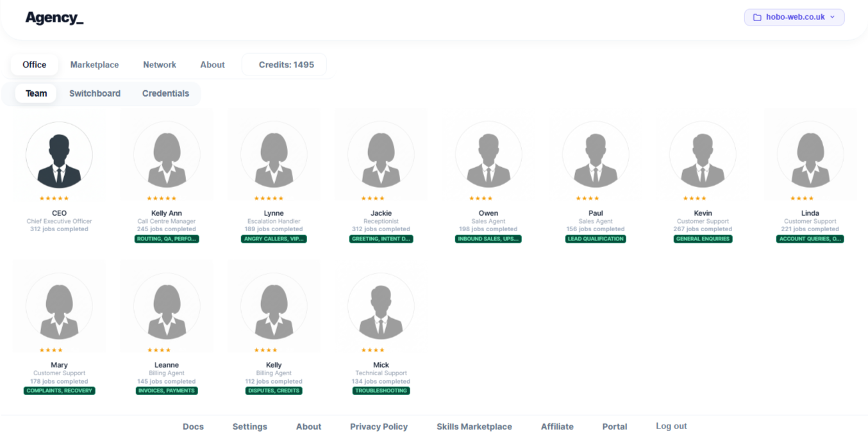Select Leanne's Billing Agent avatar

point(167,307)
